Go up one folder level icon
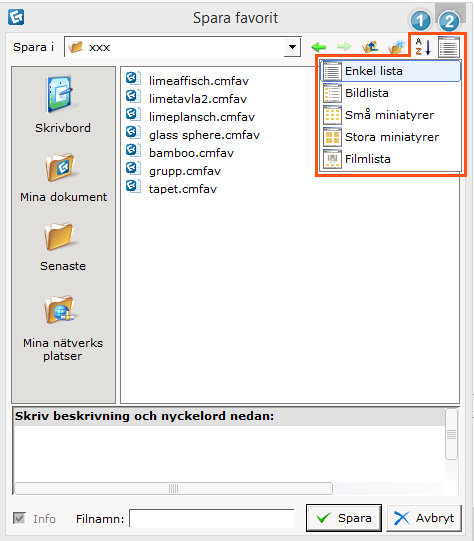The width and height of the screenshot is (474, 541). pyautogui.click(x=370, y=47)
